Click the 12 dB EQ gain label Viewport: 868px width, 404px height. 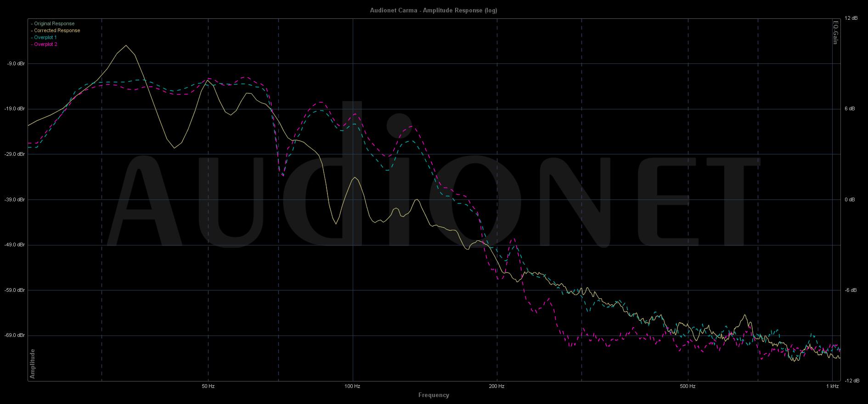point(851,18)
